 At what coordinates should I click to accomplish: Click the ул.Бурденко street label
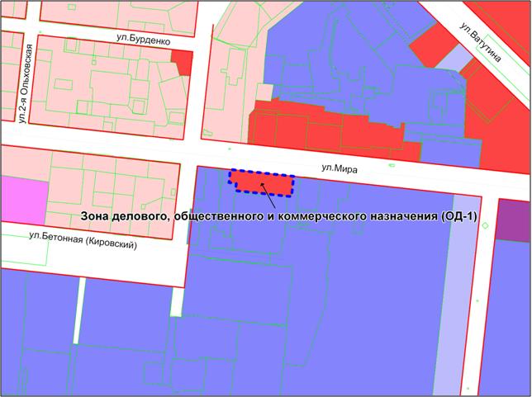coord(141,37)
